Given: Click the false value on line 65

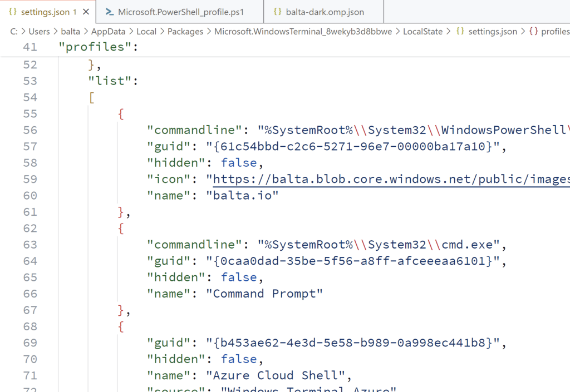Looking at the screenshot, I should coord(239,277).
